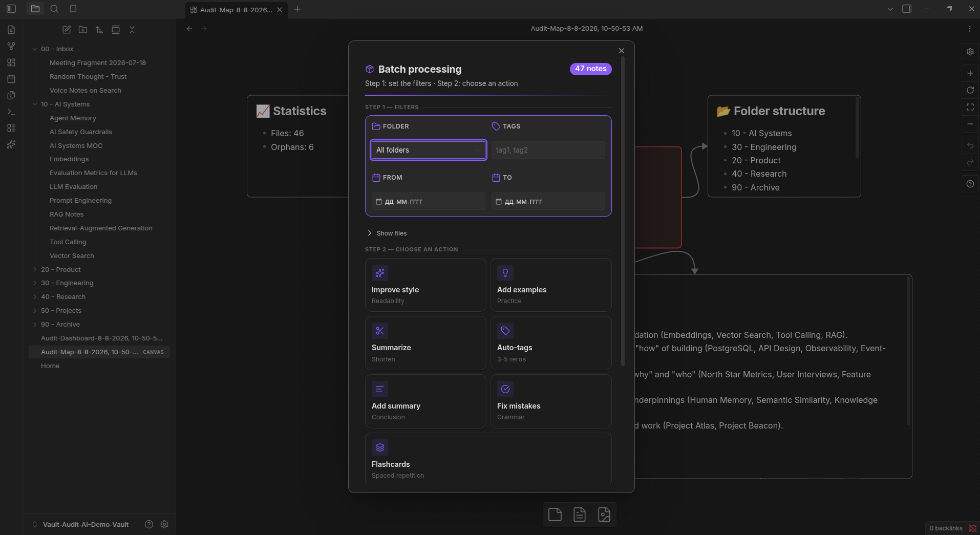Open vault settings gear icon

click(x=164, y=524)
